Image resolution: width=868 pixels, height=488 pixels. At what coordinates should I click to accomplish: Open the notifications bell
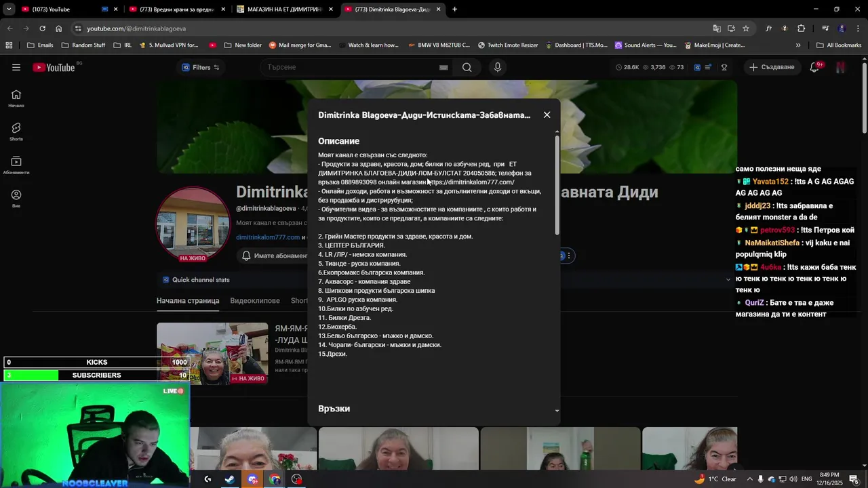pos(814,67)
